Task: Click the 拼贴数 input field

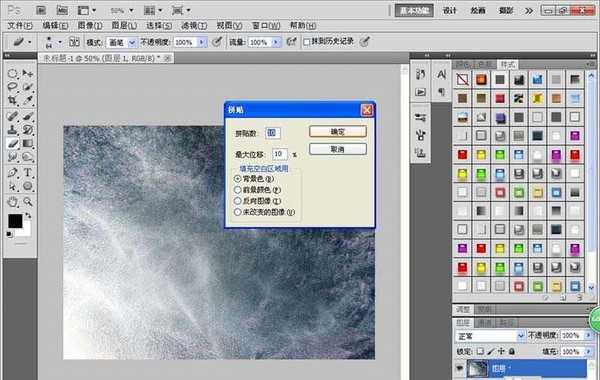Action: [x=272, y=133]
